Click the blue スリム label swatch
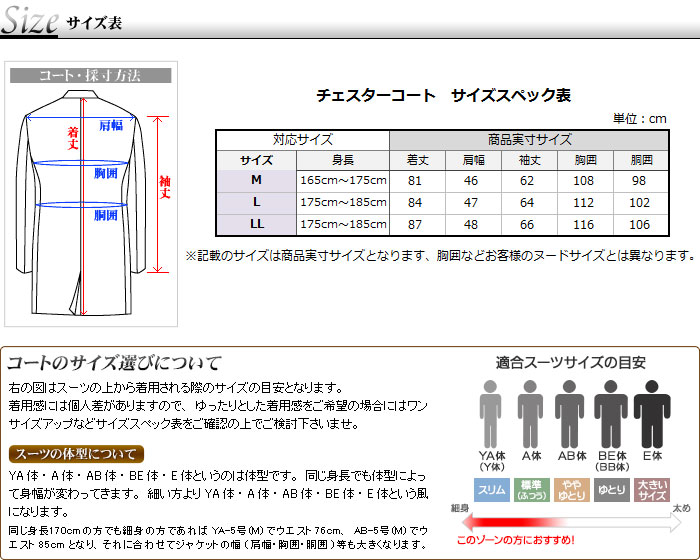 (492, 490)
